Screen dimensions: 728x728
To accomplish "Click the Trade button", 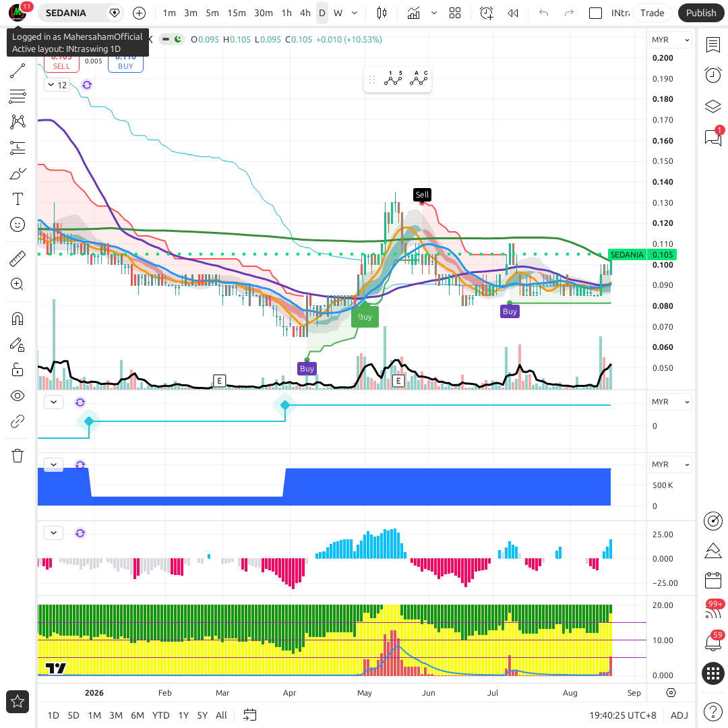I will point(652,13).
